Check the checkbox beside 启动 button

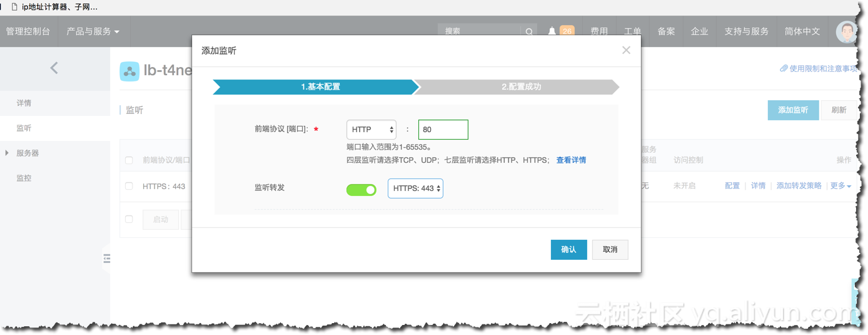[129, 219]
